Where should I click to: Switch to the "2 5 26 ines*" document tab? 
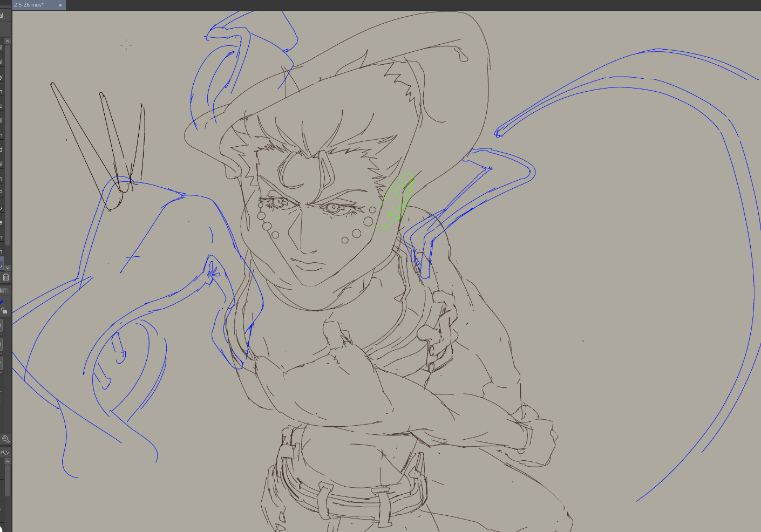click(29, 5)
